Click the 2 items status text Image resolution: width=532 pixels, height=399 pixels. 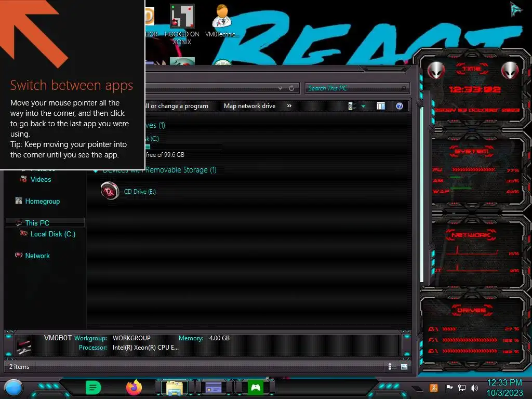tap(19, 367)
